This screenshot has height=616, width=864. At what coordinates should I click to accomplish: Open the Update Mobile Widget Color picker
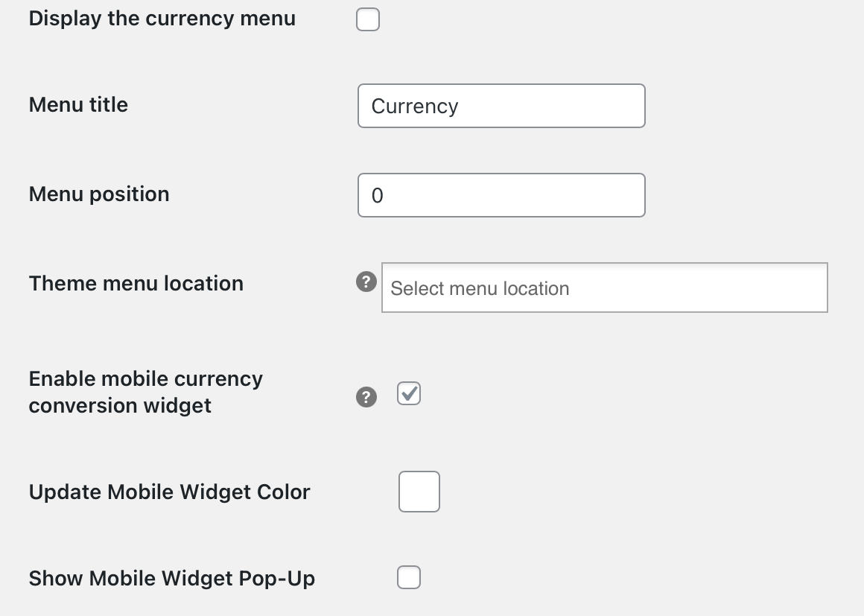point(419,492)
